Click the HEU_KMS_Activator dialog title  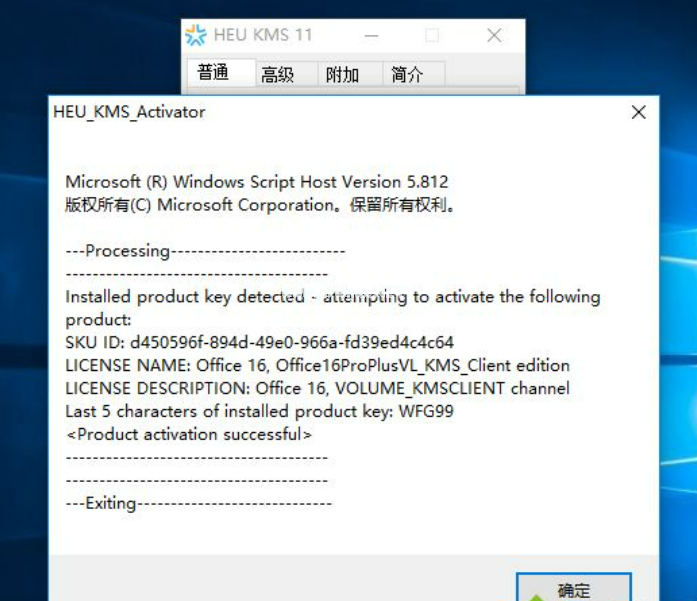(x=129, y=112)
